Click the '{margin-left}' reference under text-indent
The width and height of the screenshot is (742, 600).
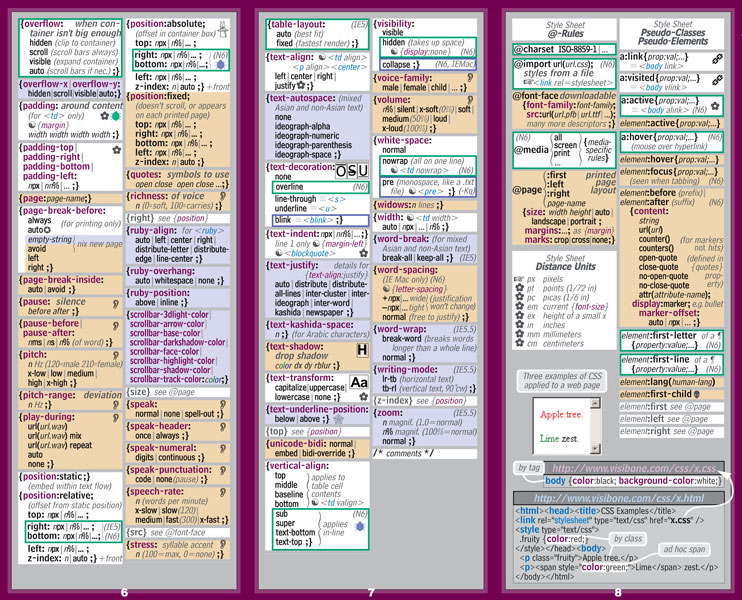click(345, 244)
